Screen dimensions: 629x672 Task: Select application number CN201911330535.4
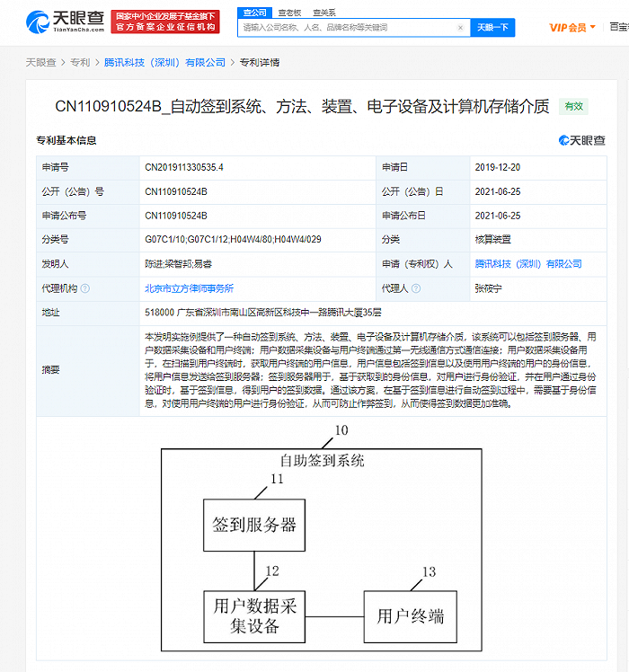(184, 168)
